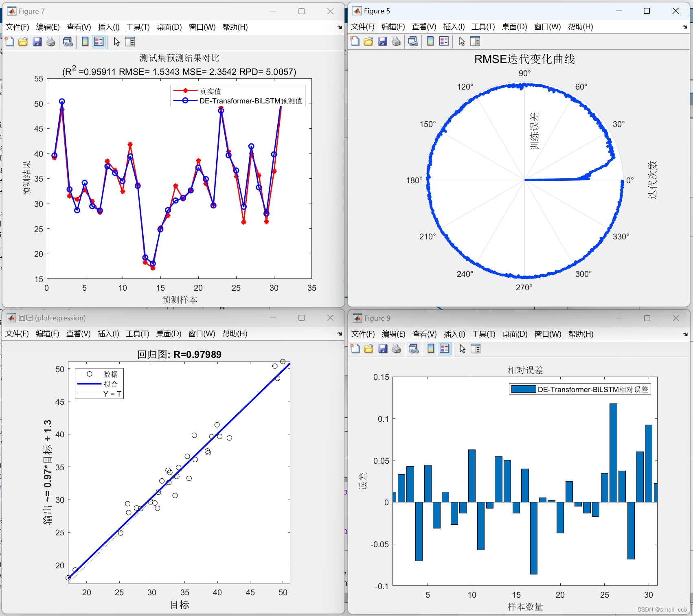This screenshot has width=693, height=616.
Task: Click title RMSE迭代变化曲线 in Figure 5
Action: click(x=524, y=59)
